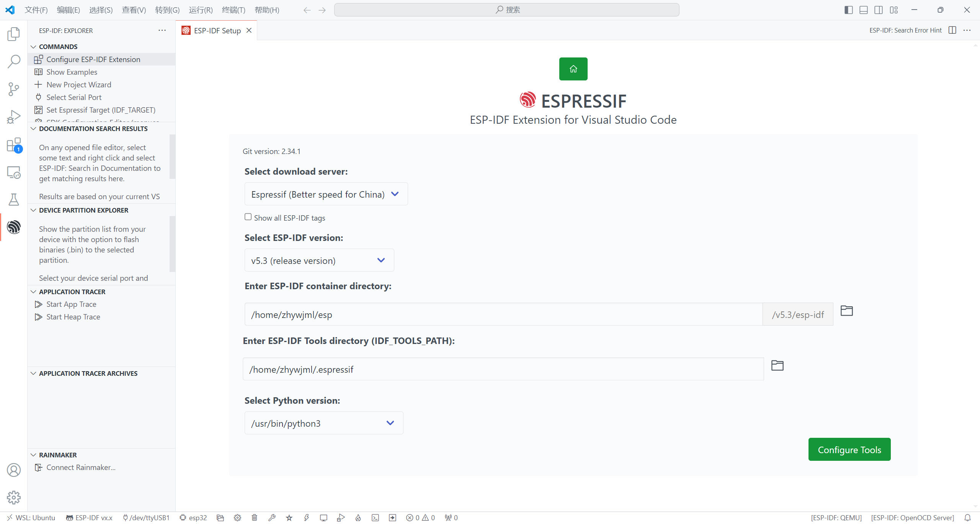
Task: Toggle the primary sidebar layout button
Action: (x=848, y=10)
